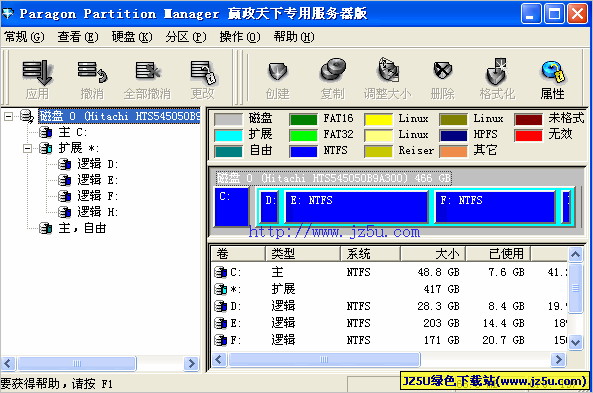
Task: Select 磁盘 0 Hitachi in the tree
Action: (x=120, y=116)
